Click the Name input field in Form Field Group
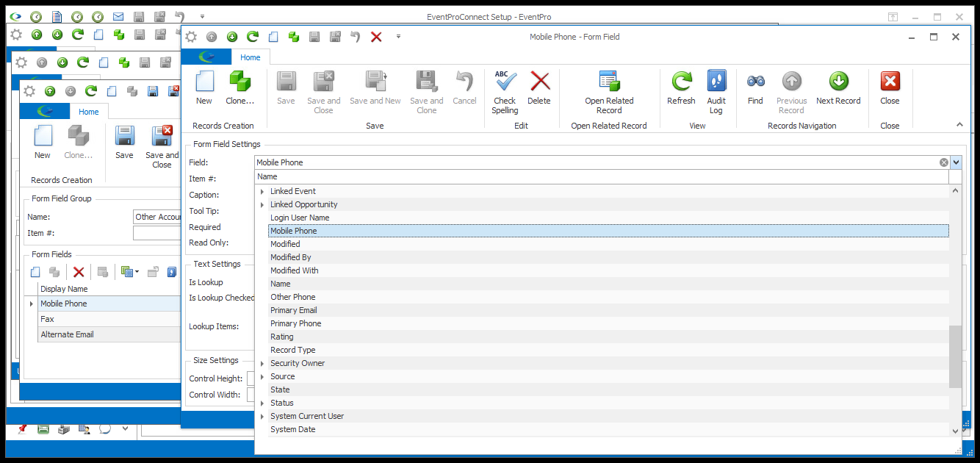The image size is (980, 463). [x=157, y=217]
